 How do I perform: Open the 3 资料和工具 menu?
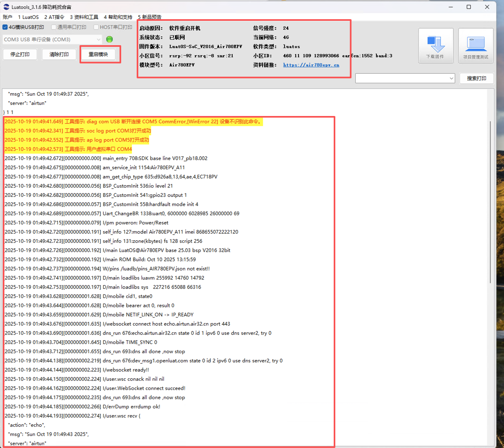point(84,17)
